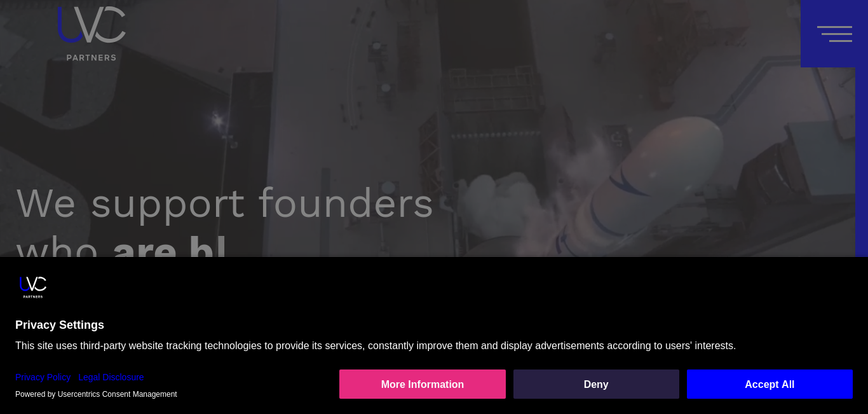
Task: Click the PARTNERS word under header logo
Action: tap(92, 57)
